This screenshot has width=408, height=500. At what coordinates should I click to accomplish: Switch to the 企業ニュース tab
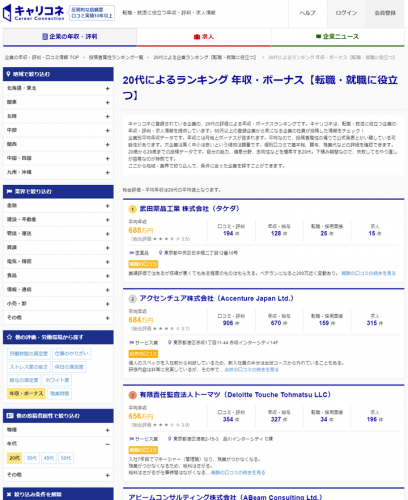tap(338, 37)
